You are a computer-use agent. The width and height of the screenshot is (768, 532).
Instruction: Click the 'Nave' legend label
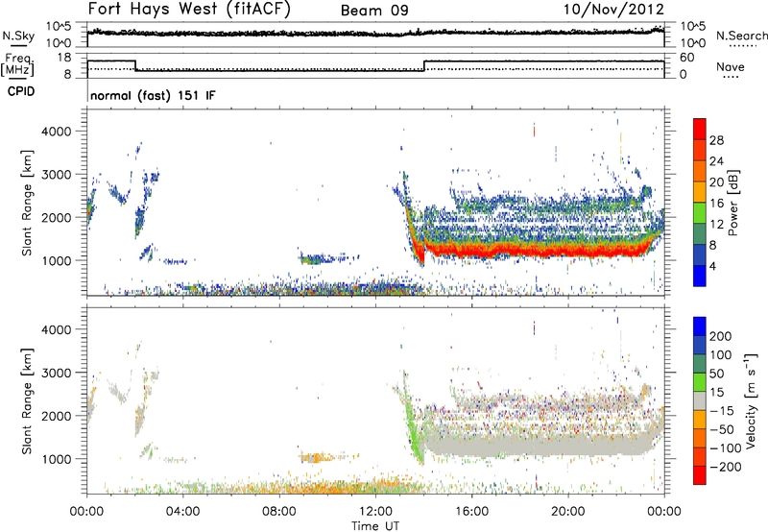coord(731,66)
